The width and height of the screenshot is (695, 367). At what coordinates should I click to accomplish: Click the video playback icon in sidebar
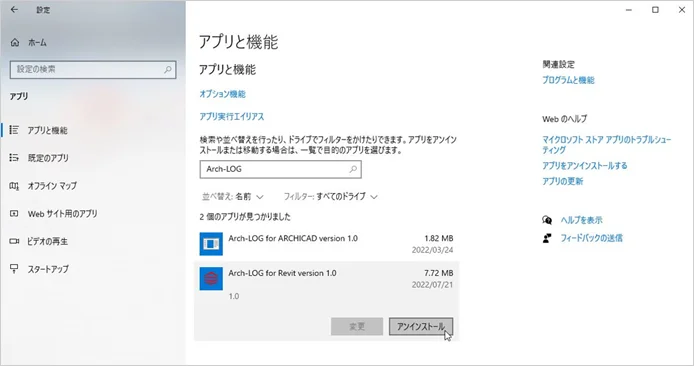(x=14, y=241)
